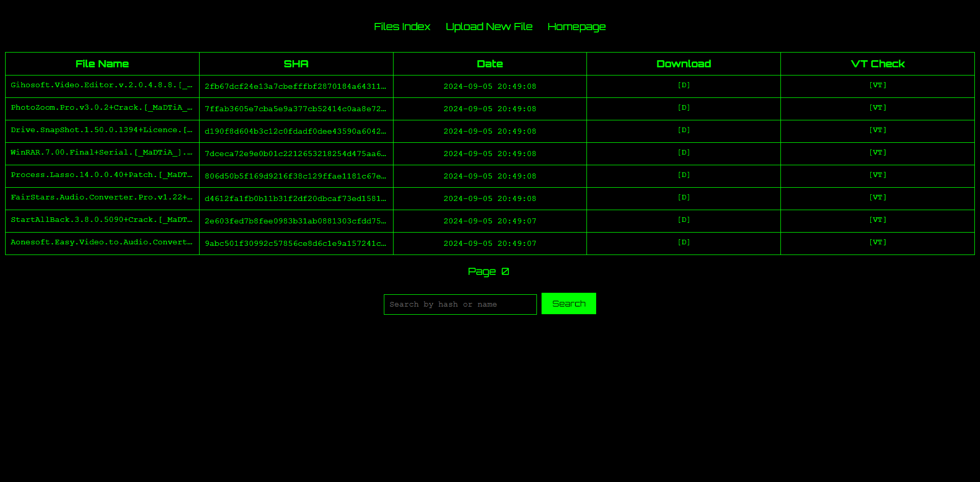Screen dimensions: 980x482
Task: Click the SHA hash starting 2fb67dcf24e13a7c
Action: [x=296, y=86]
